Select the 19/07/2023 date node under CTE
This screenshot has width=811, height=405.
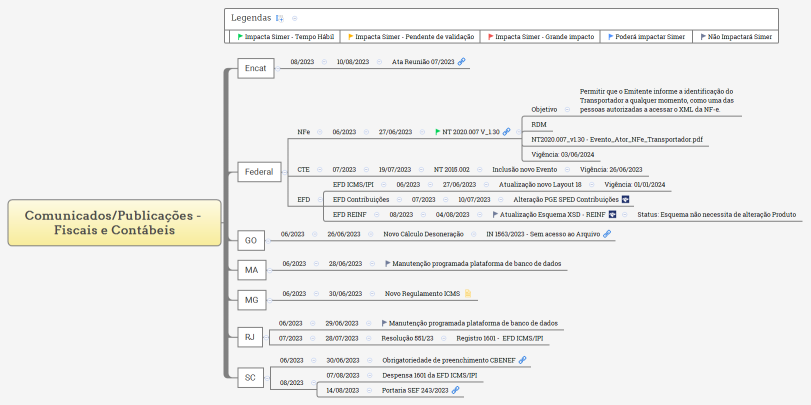(x=395, y=170)
